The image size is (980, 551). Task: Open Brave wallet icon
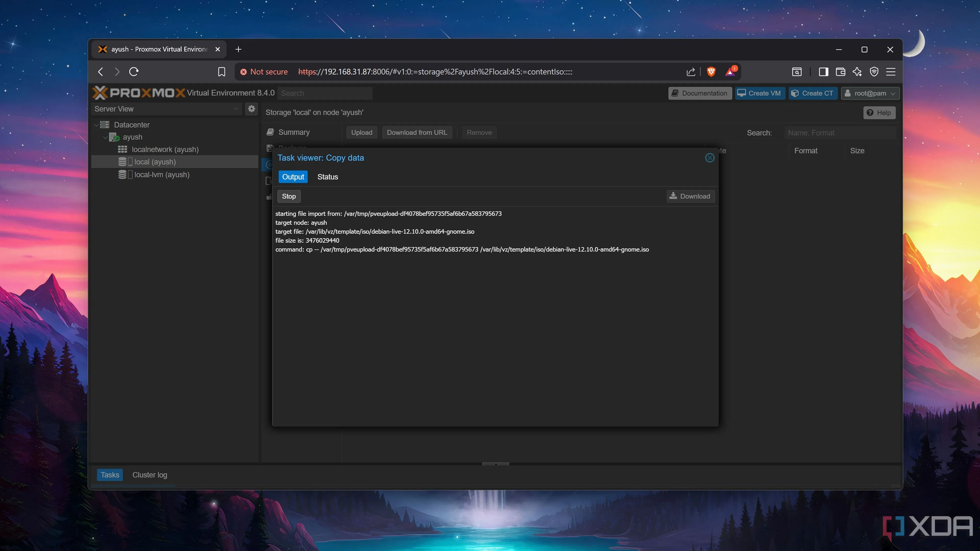(x=840, y=71)
